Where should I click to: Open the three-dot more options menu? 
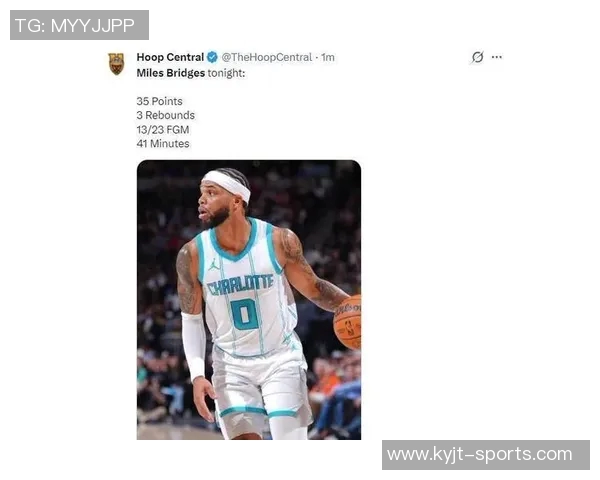click(x=497, y=57)
